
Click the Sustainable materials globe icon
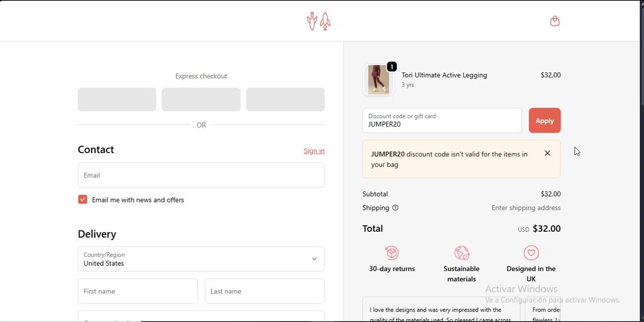point(462,253)
